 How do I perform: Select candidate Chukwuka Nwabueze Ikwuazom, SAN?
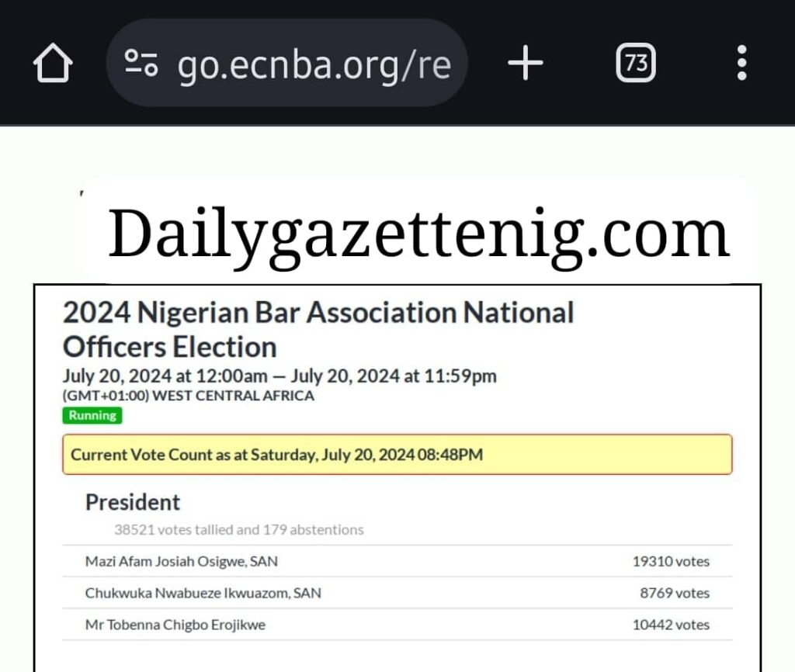[203, 593]
